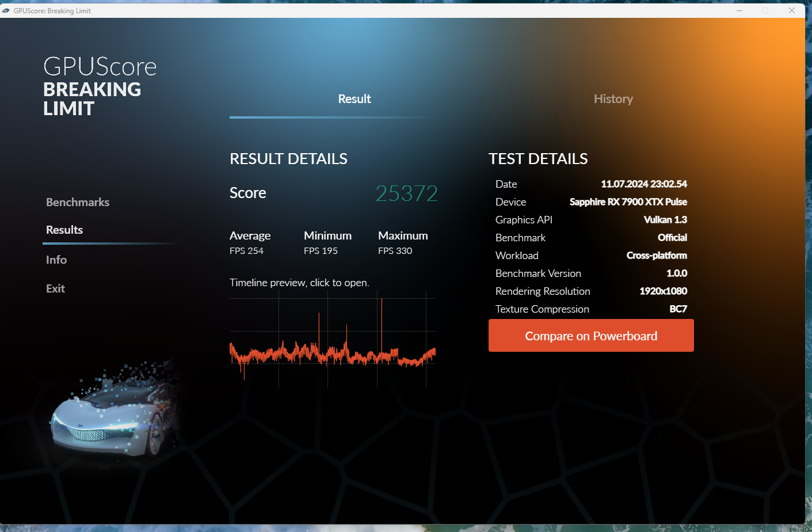Open the Benchmarks section in the sidebar

coord(78,202)
